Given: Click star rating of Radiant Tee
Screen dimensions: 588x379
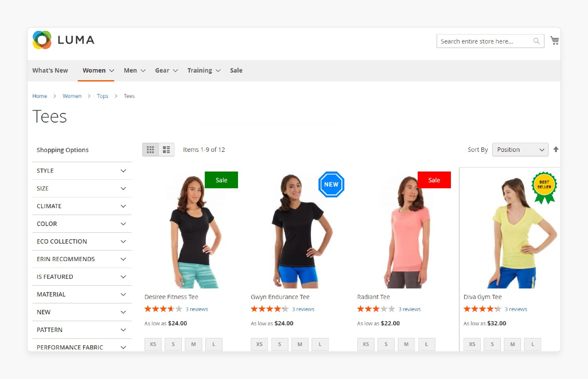Looking at the screenshot, I should [x=376, y=309].
